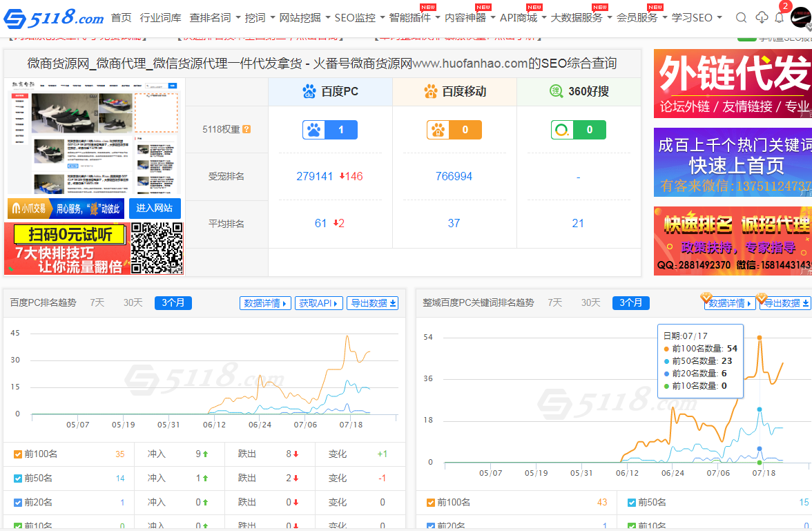Toggle the 前20名 checkbox in left chart
This screenshot has width=812, height=531.
[x=18, y=503]
